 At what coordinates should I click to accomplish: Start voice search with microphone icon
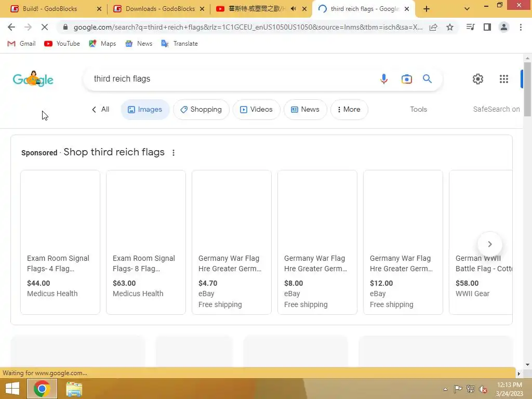tap(384, 79)
